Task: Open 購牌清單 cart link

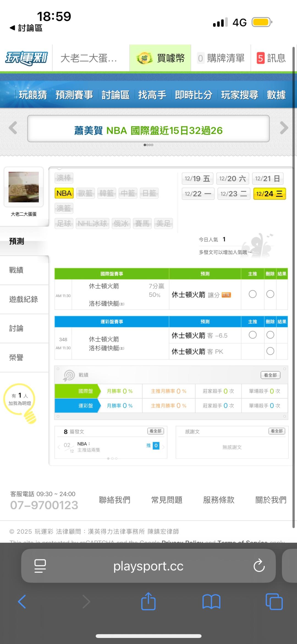Action: point(221,58)
